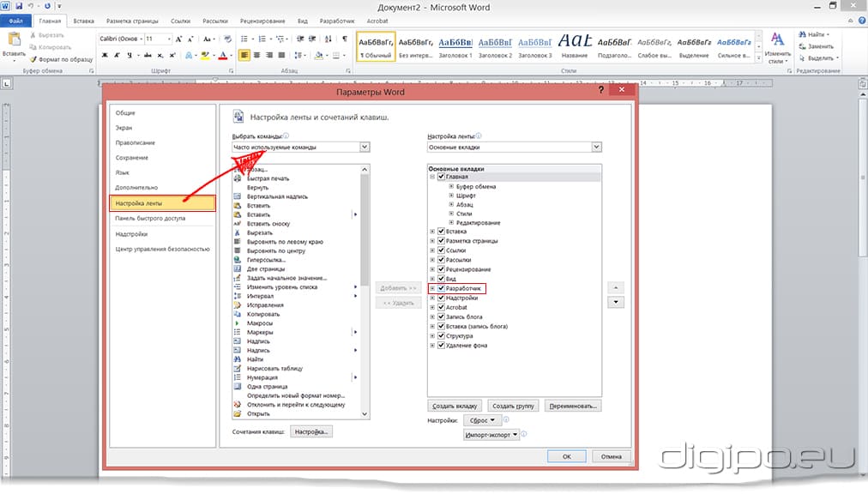Click the OK button

567,456
